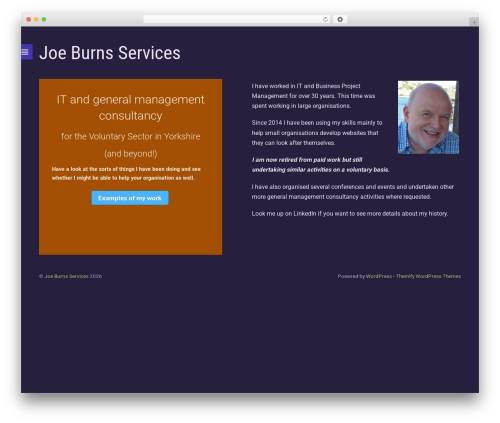This screenshot has width=500, height=423.
Task: Click the browser extension icon beside address bar
Action: pos(340,20)
